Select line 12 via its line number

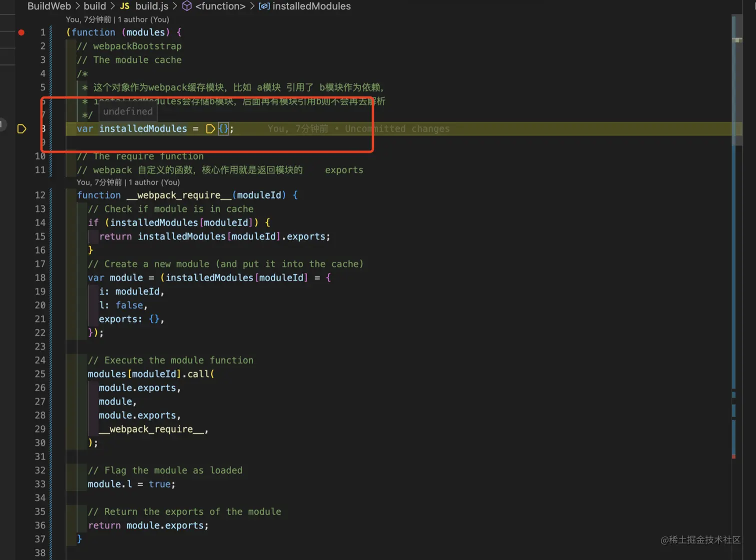click(40, 195)
